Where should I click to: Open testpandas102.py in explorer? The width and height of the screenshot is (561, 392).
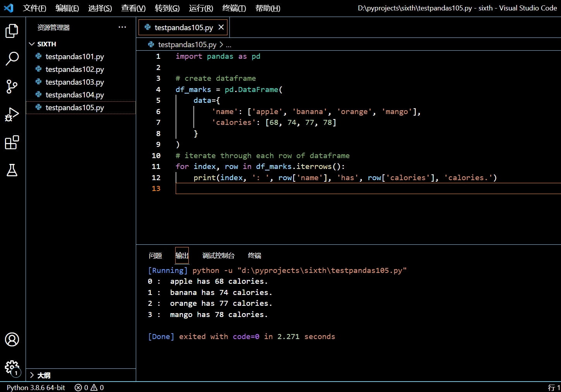(x=81, y=69)
